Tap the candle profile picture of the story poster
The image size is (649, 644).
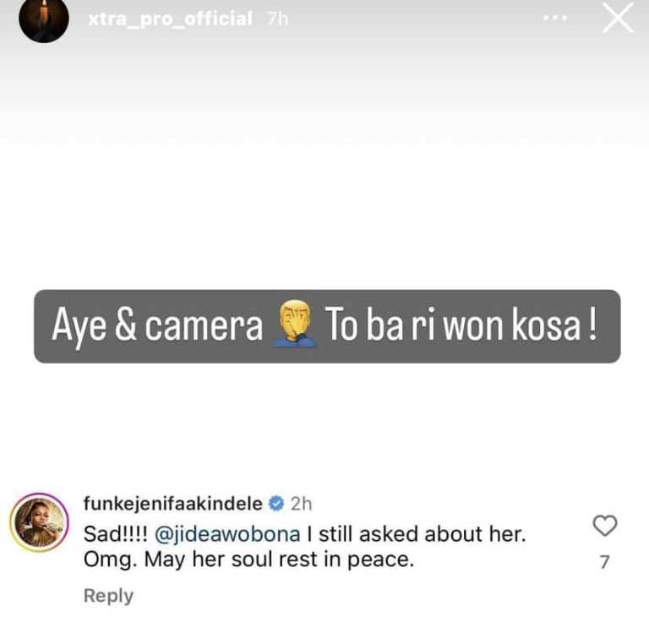tap(43, 19)
